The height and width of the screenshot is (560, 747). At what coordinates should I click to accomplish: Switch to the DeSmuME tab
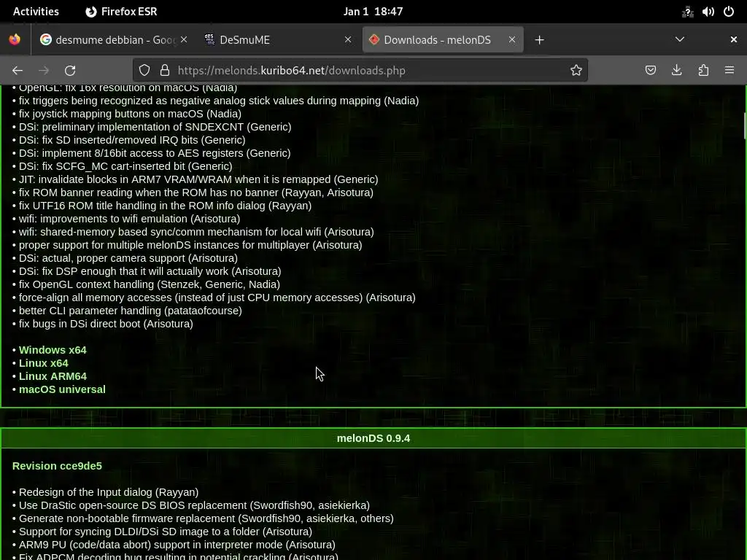pyautogui.click(x=278, y=40)
